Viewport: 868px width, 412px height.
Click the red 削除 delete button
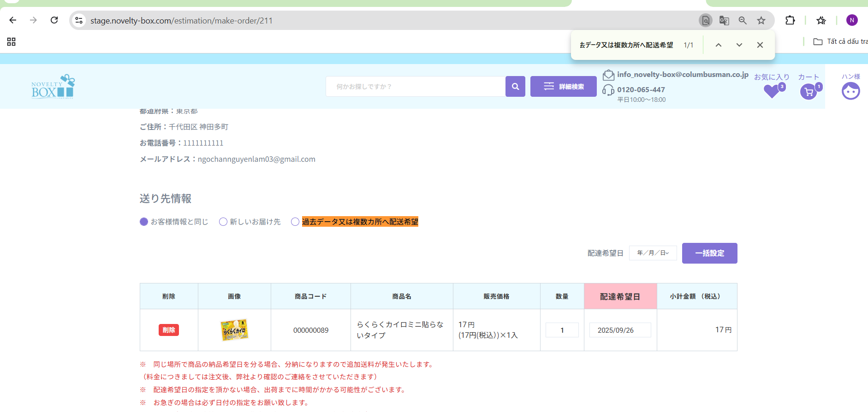(169, 330)
